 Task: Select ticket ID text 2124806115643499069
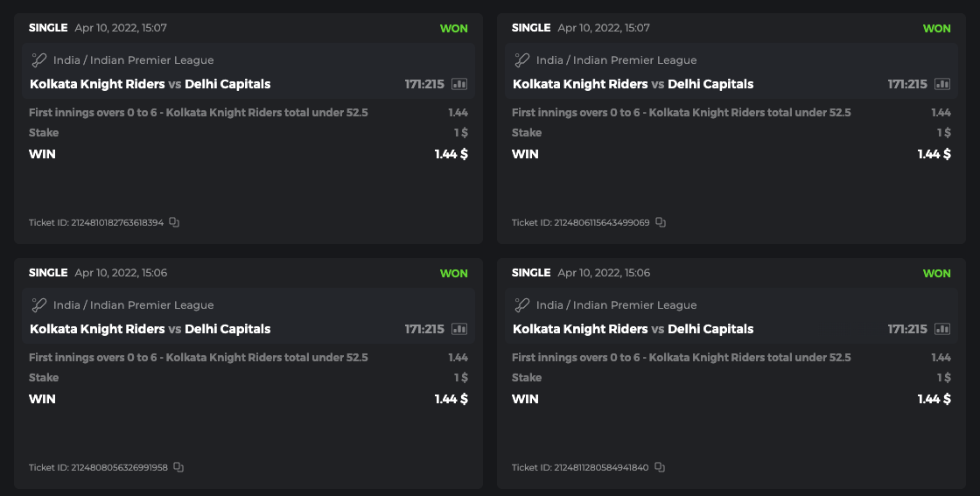601,222
